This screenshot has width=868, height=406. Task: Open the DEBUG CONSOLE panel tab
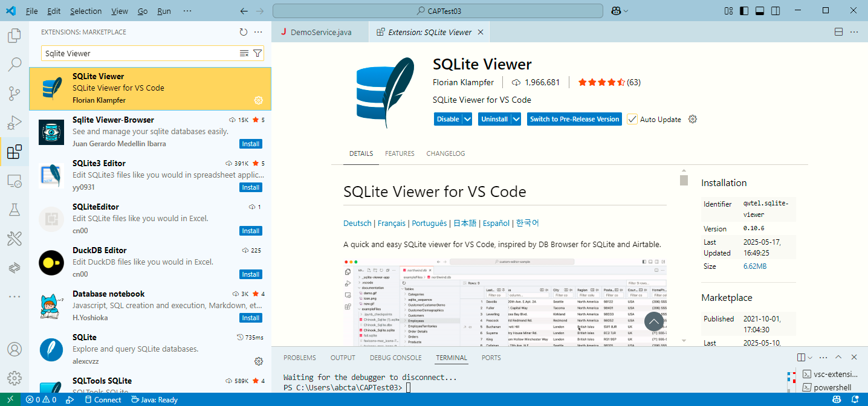coord(396,358)
